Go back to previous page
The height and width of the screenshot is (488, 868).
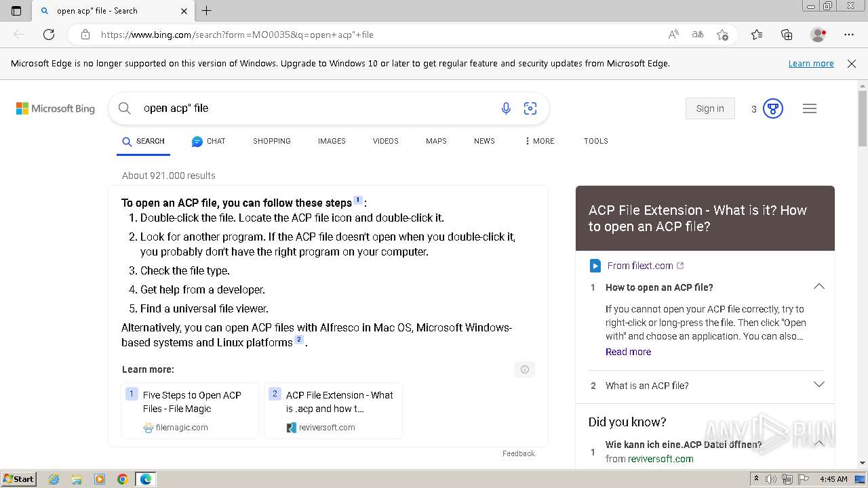19,35
